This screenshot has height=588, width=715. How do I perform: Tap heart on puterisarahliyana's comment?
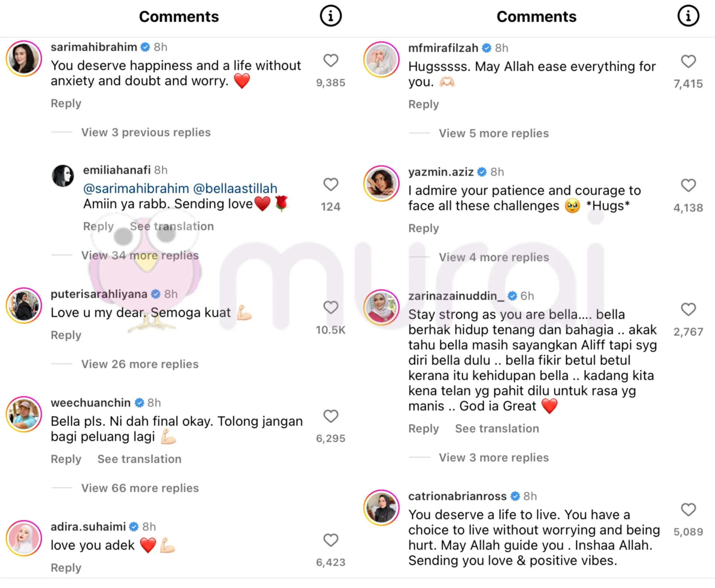pos(330,308)
